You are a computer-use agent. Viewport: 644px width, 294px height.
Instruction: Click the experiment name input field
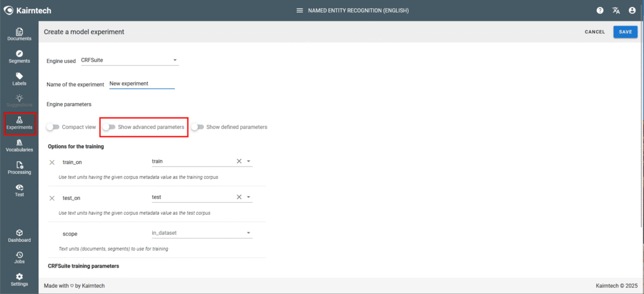[x=142, y=84]
